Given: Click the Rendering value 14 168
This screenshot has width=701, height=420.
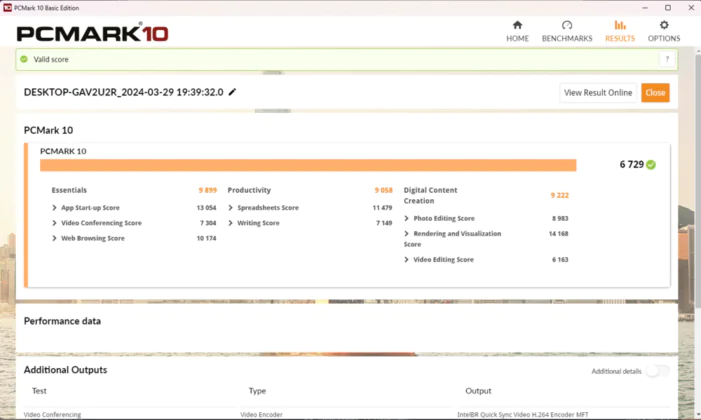Looking at the screenshot, I should coord(558,233).
